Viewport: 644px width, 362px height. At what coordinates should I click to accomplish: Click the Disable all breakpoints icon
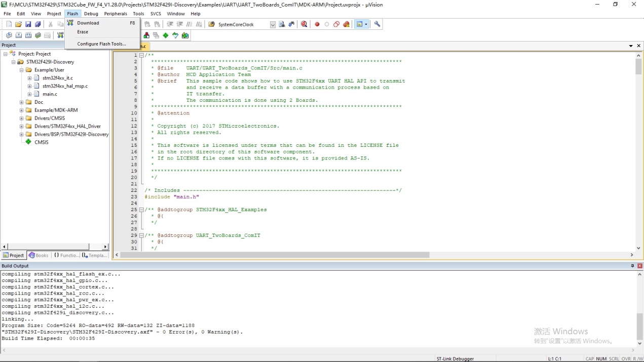coord(336,24)
